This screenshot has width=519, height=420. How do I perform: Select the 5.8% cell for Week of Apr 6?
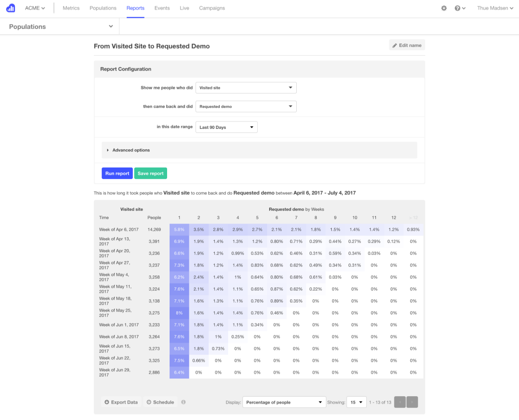click(x=179, y=229)
